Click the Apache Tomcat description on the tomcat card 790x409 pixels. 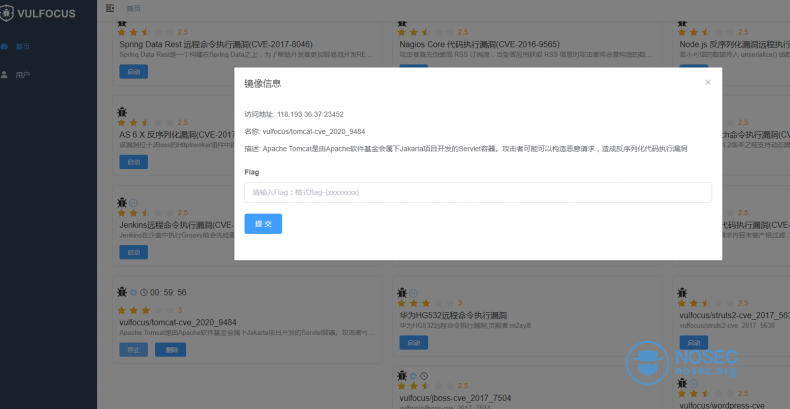click(x=247, y=332)
